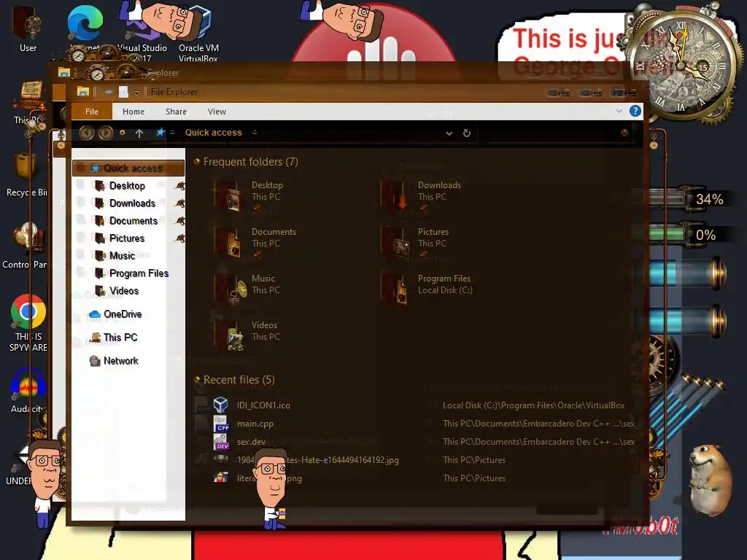Select the Pictures folder icon in Frequent folders
The width and height of the screenshot is (747, 560).
[x=394, y=242]
